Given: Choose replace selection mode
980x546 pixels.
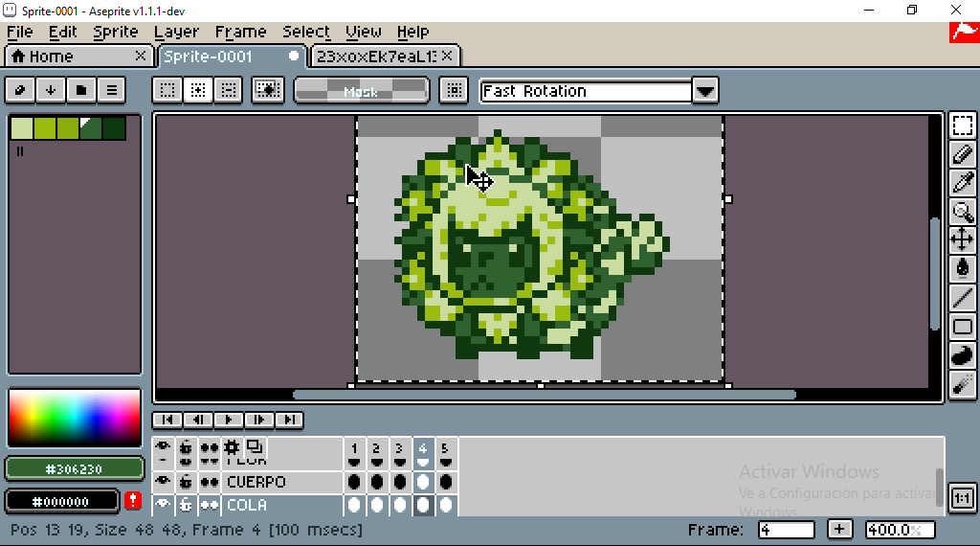Looking at the screenshot, I should pyautogui.click(x=167, y=90).
